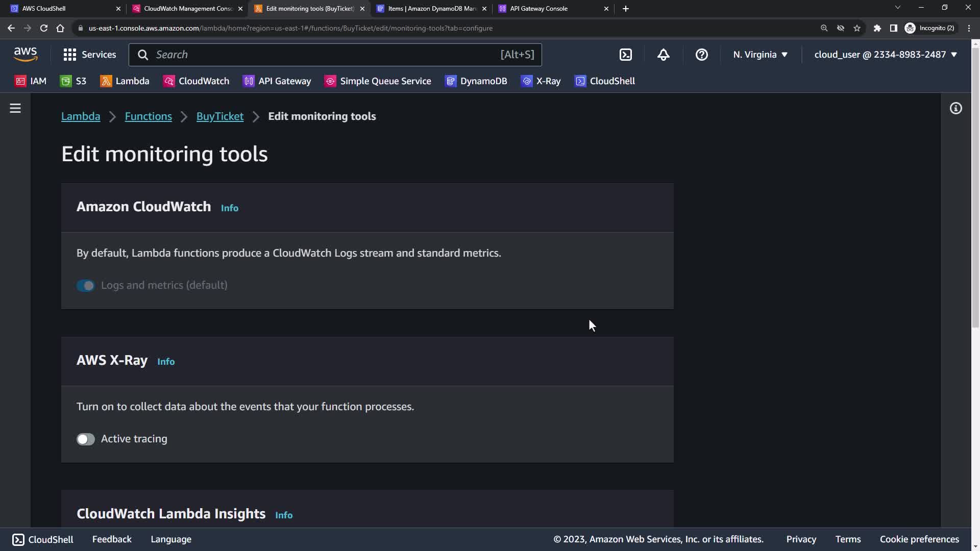Click the AWS logo home icon
The image size is (980, 551).
click(26, 54)
